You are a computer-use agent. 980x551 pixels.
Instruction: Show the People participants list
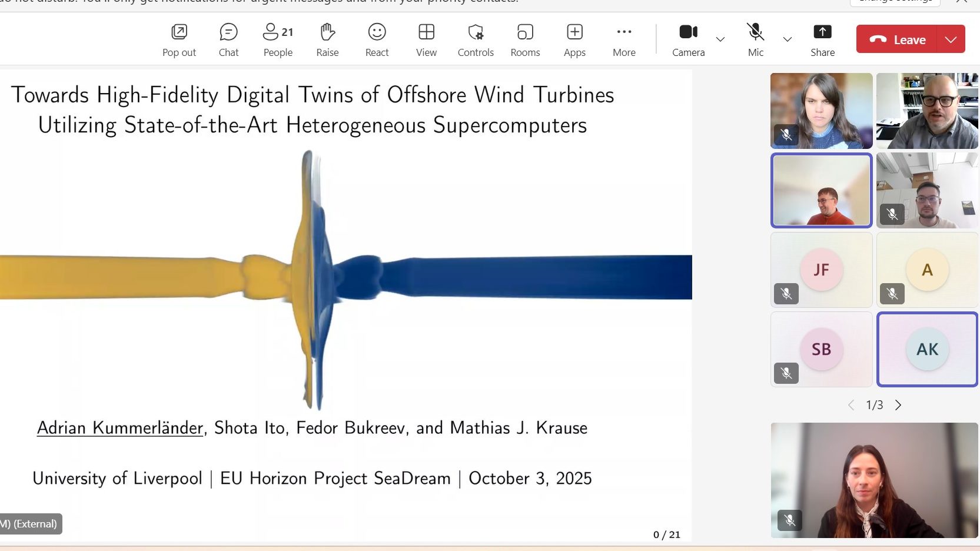pos(278,39)
